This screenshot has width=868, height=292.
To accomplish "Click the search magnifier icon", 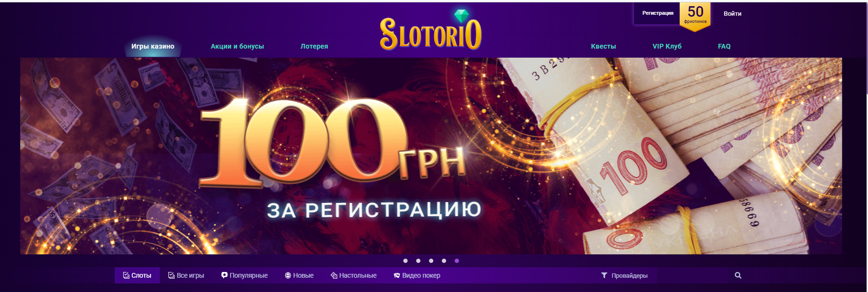I will click(x=738, y=275).
